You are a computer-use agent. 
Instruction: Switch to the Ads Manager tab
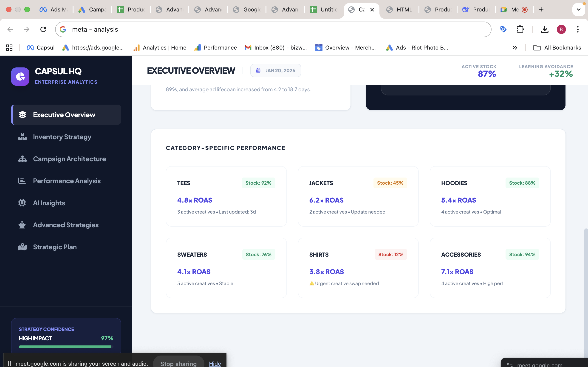54,9
